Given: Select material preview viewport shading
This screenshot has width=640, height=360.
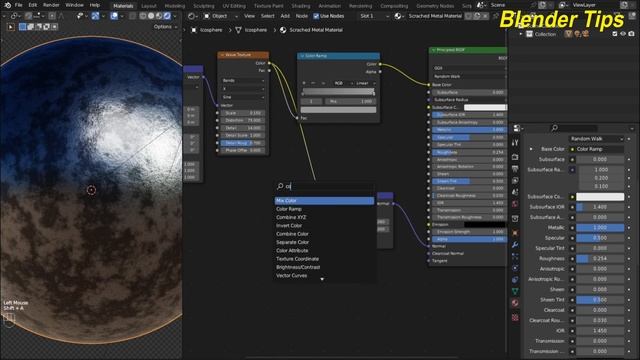Looking at the screenshot, I should click(x=159, y=16).
